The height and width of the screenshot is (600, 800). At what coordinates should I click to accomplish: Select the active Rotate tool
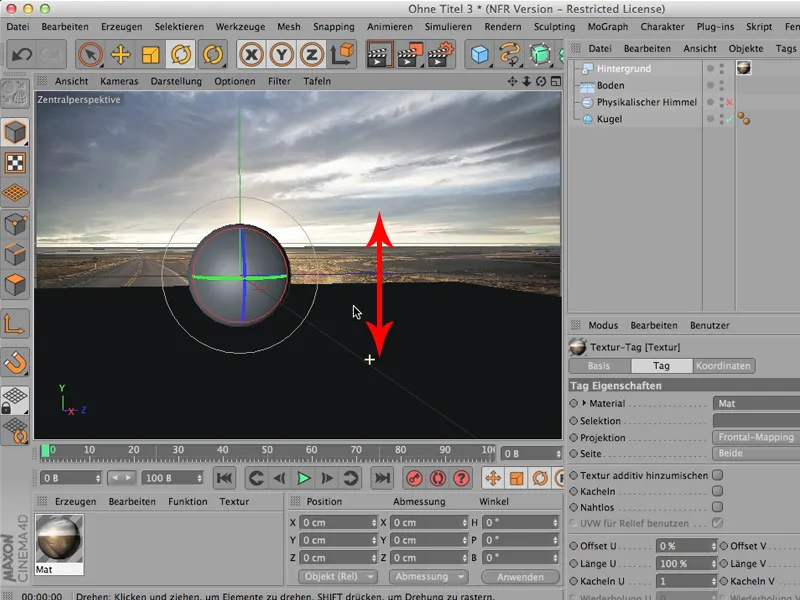pyautogui.click(x=181, y=54)
